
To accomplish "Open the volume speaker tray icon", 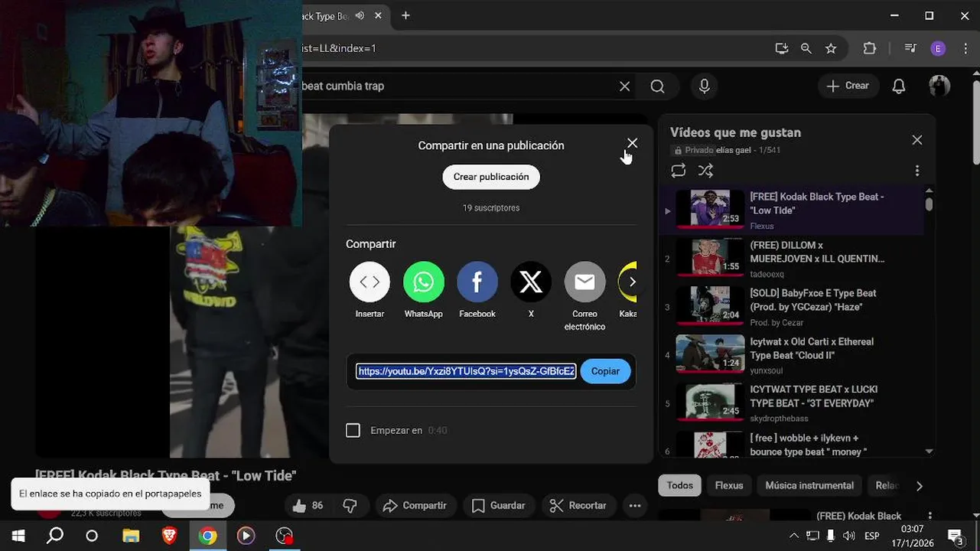I will (x=848, y=536).
